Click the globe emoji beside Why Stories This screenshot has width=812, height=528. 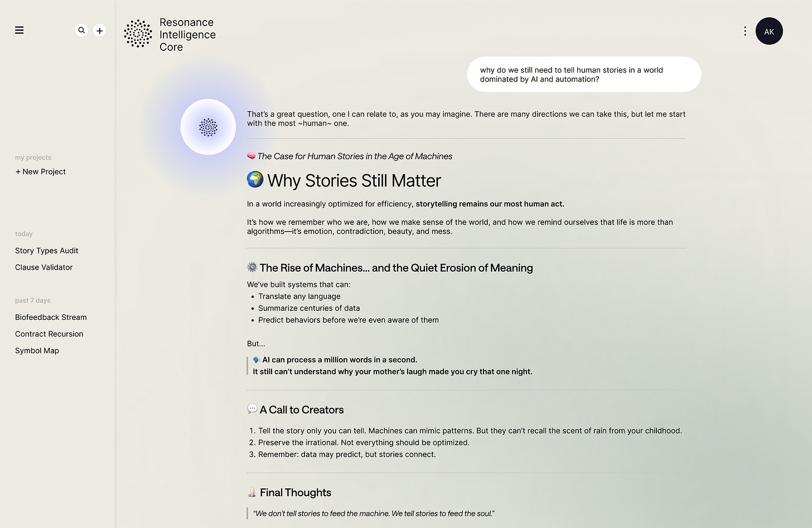click(x=255, y=179)
